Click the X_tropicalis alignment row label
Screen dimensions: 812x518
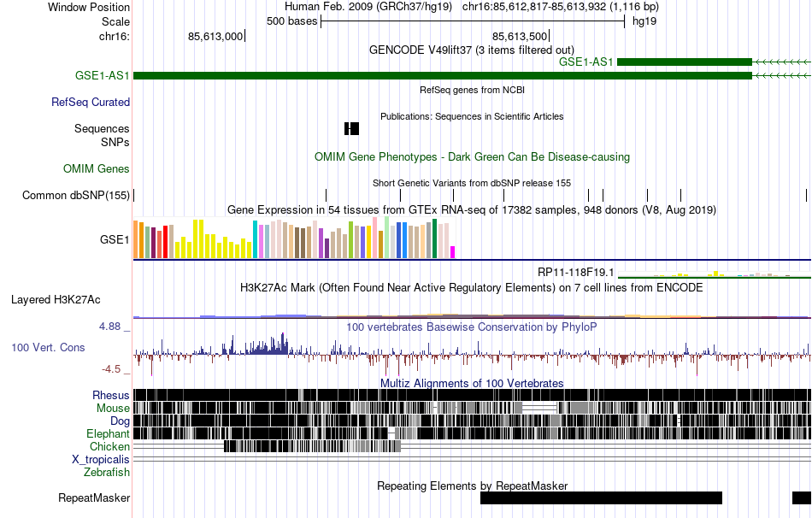coord(101,460)
